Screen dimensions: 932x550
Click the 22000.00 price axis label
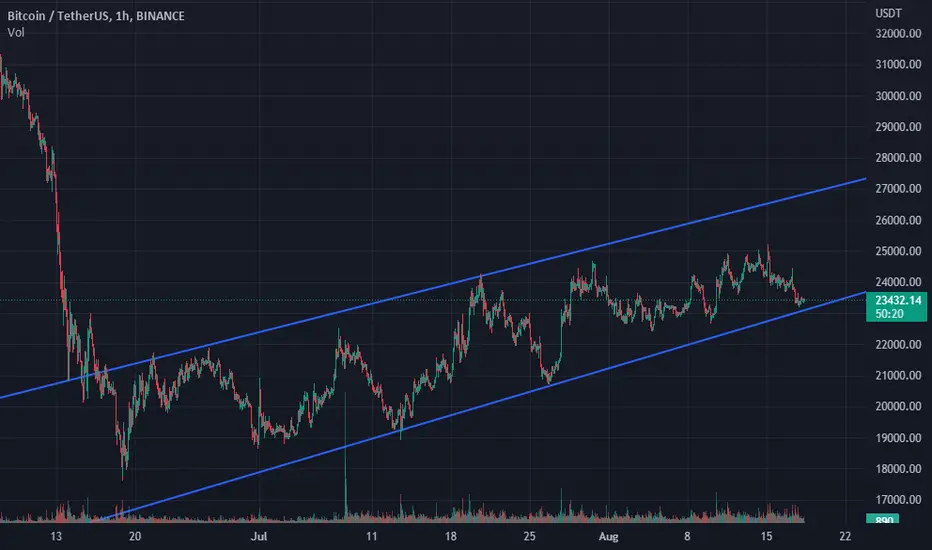click(x=898, y=344)
